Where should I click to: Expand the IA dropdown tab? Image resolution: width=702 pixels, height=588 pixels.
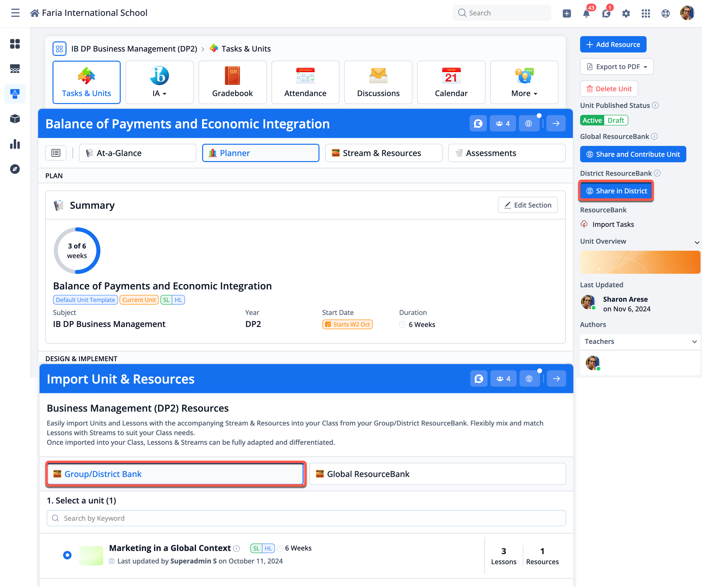pyautogui.click(x=159, y=82)
